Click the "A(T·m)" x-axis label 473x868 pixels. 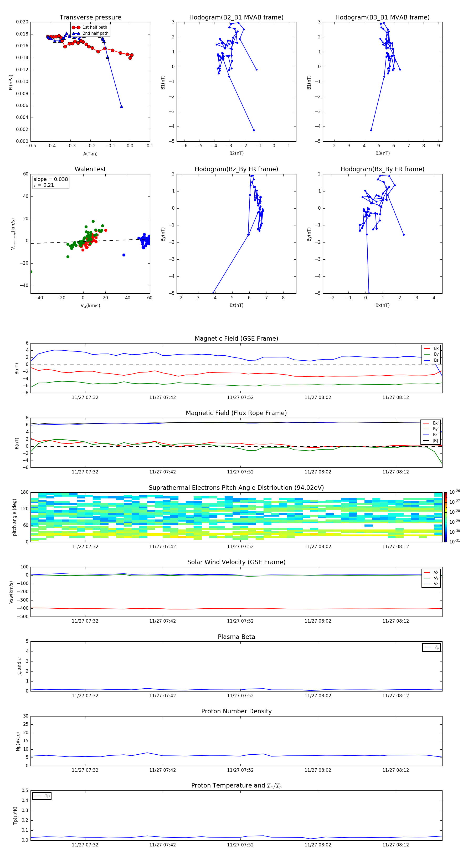(90, 154)
